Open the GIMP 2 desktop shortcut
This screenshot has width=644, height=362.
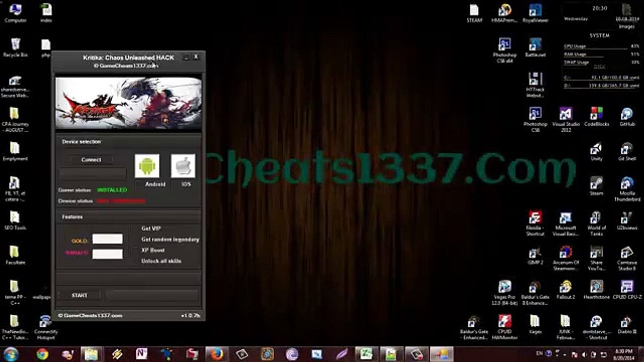535,255
